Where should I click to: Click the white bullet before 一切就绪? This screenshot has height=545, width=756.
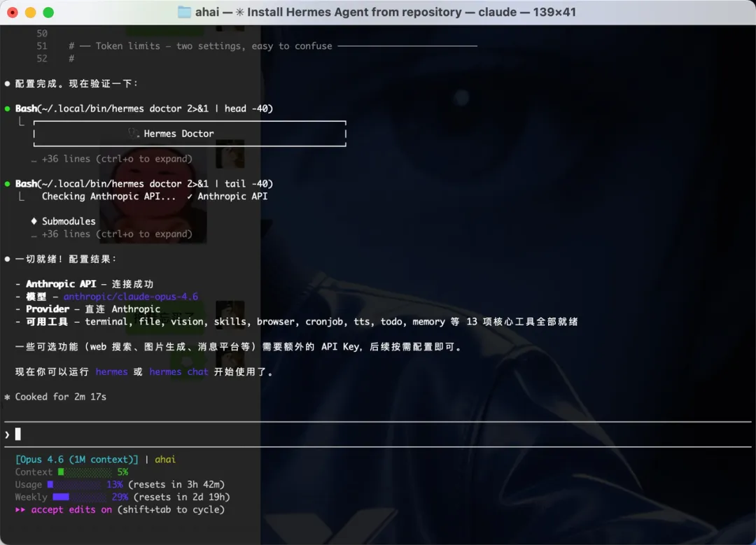click(7, 259)
